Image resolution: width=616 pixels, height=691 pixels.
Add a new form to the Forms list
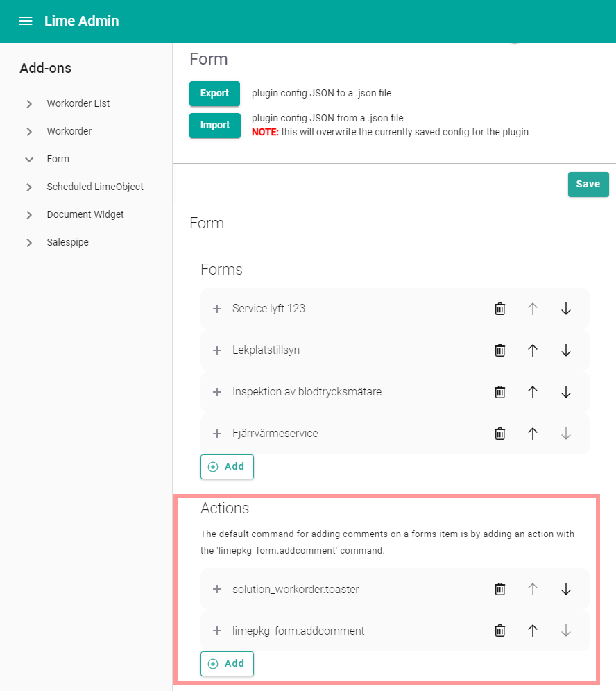[x=227, y=466]
